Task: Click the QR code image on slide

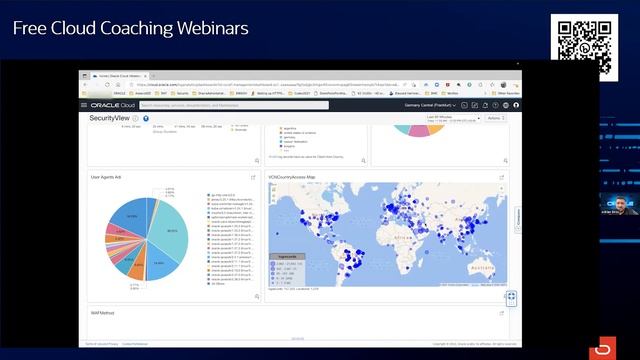Action: (x=584, y=48)
